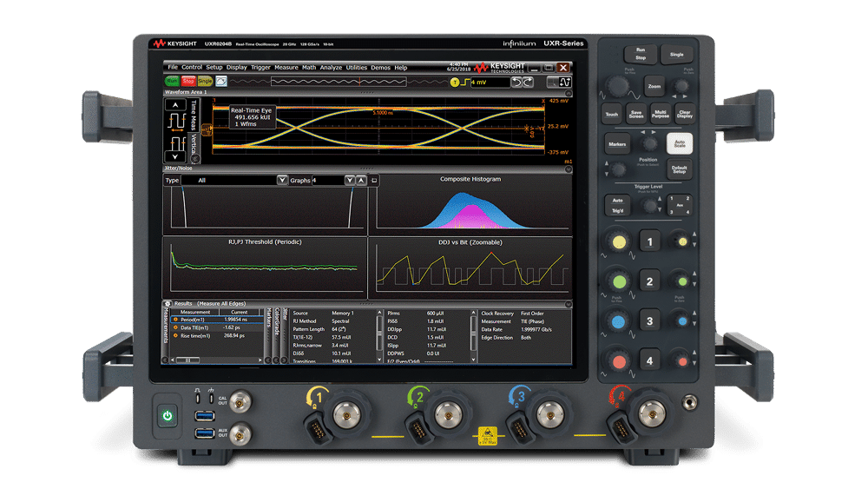Toggle the Auto Trig'd hardware key
Viewport: 868px width, 489px height.
pyautogui.click(x=617, y=206)
